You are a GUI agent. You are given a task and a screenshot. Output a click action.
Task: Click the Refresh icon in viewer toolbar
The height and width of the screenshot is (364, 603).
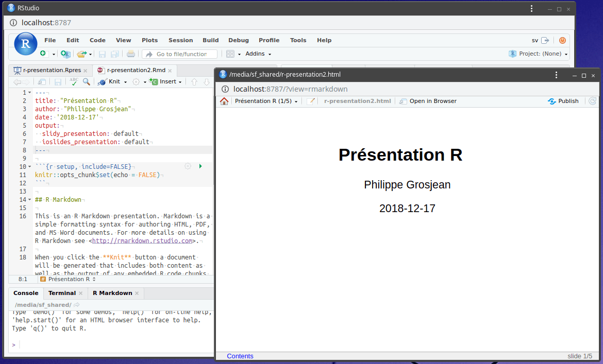pyautogui.click(x=592, y=101)
